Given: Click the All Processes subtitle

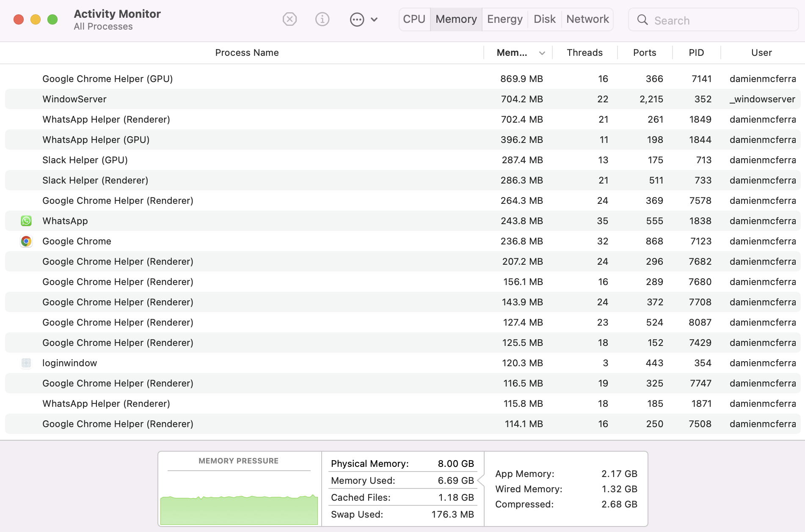Looking at the screenshot, I should pos(103,27).
